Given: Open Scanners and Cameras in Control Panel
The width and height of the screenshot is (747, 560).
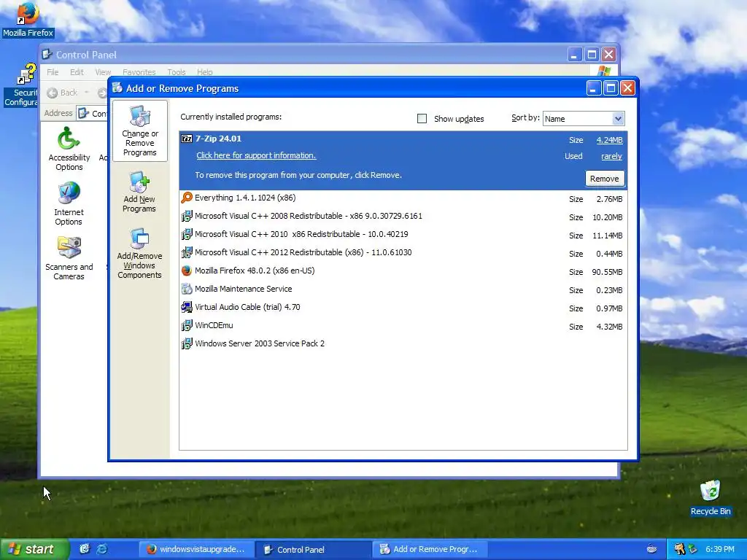Looking at the screenshot, I should click(x=69, y=257).
